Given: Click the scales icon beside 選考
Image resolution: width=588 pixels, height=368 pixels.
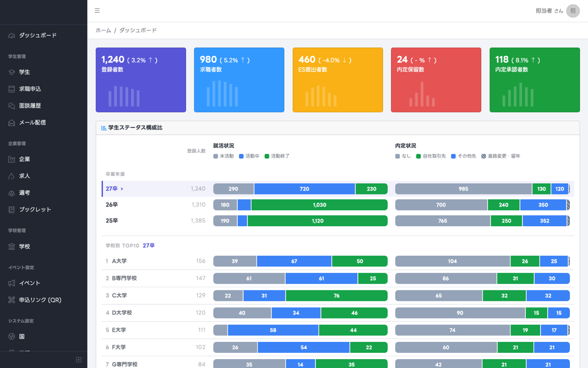Looking at the screenshot, I should (12, 193).
